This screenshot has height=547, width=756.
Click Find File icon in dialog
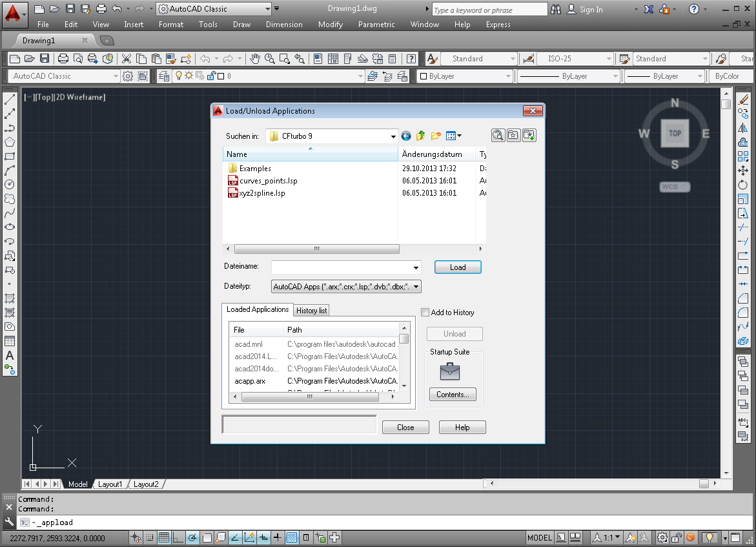coord(498,136)
